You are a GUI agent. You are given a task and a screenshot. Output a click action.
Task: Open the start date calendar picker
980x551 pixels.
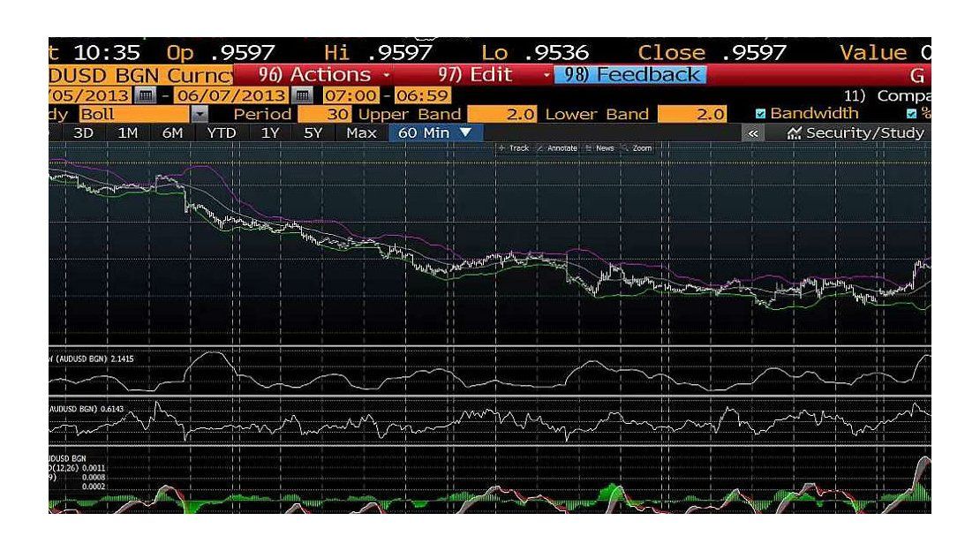pos(147,95)
